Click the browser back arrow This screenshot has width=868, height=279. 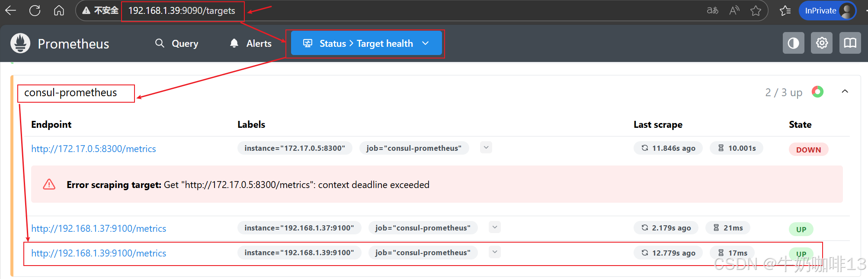click(x=10, y=10)
